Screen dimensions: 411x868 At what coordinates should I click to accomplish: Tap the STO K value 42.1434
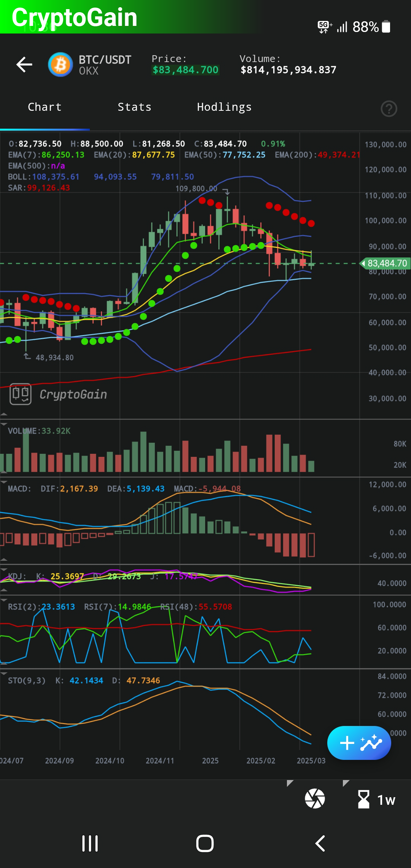[x=86, y=680]
